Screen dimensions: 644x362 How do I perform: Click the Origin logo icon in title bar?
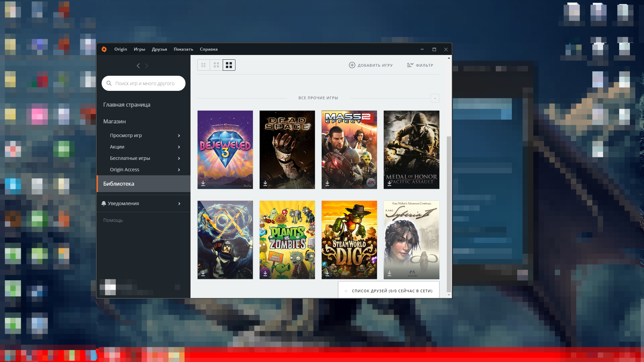pos(104,49)
